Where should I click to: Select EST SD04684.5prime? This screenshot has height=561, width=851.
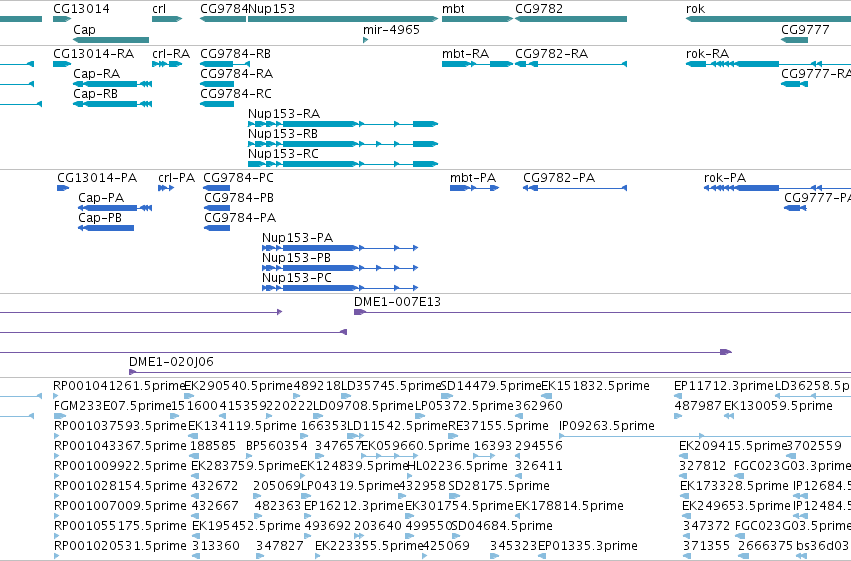click(x=502, y=526)
